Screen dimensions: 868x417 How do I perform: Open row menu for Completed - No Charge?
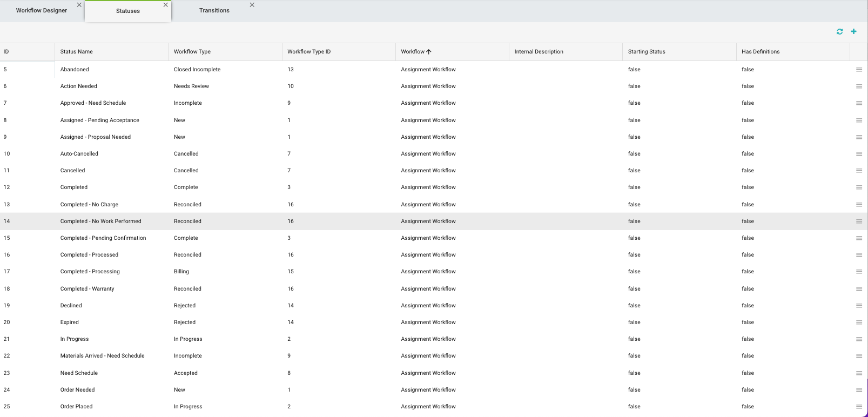859,205
